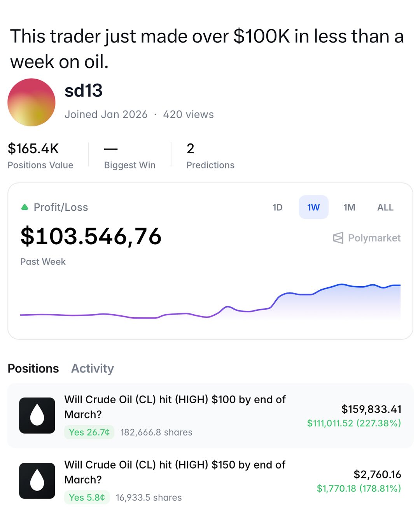Click the sd13 username
Screen dimensions: 420x525
click(x=84, y=91)
